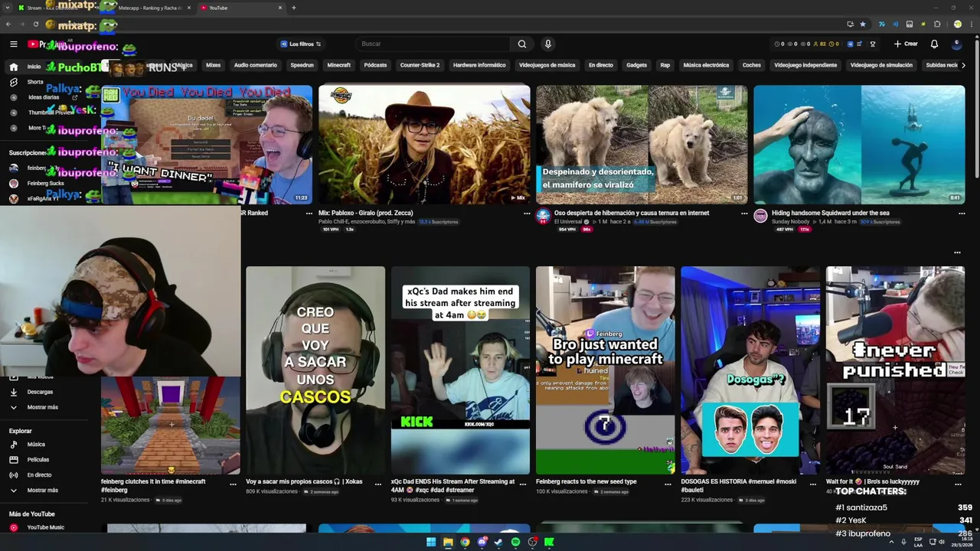Open 'Mix: Pabloxo - Giralo' title link

pyautogui.click(x=366, y=213)
